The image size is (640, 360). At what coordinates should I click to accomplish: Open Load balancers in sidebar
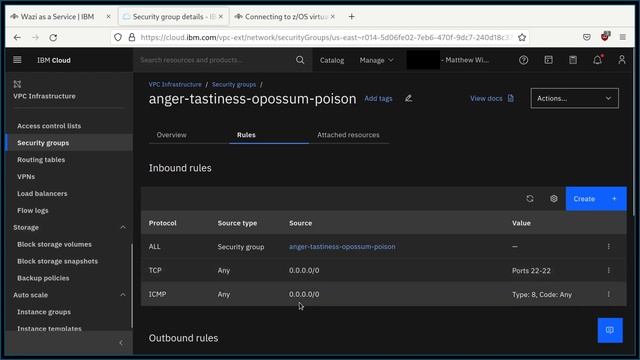coord(42,193)
